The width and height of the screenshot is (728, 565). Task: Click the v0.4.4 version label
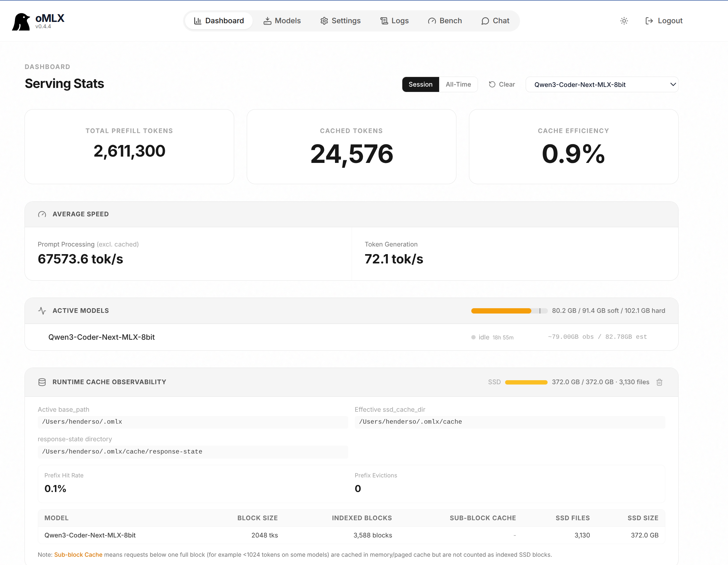pos(43,27)
